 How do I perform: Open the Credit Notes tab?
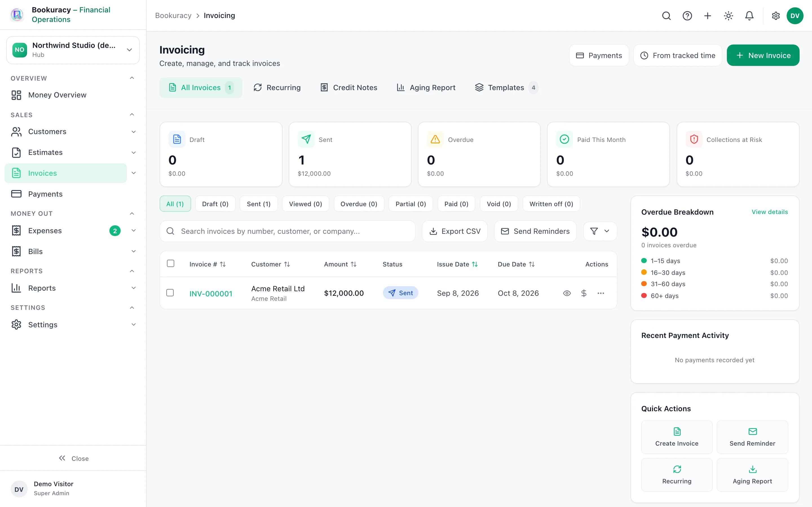(348, 88)
